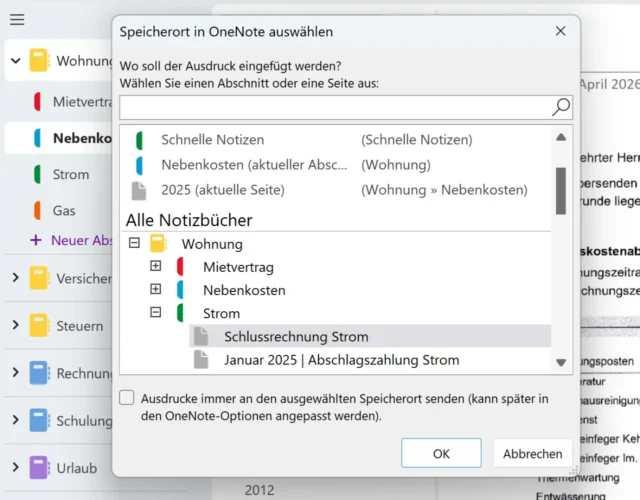Select Schlussrechnung Strom page
Image resolution: width=640 pixels, height=500 pixels.
[370, 336]
